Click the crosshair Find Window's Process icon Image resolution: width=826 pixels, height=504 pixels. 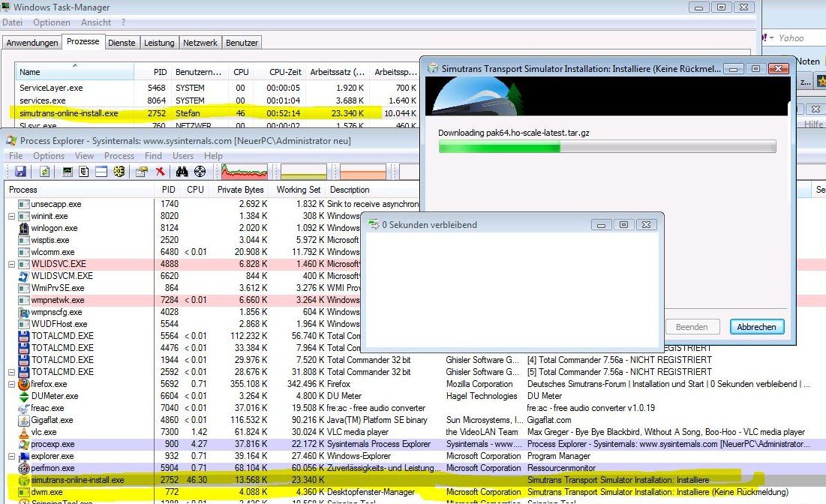(200, 172)
